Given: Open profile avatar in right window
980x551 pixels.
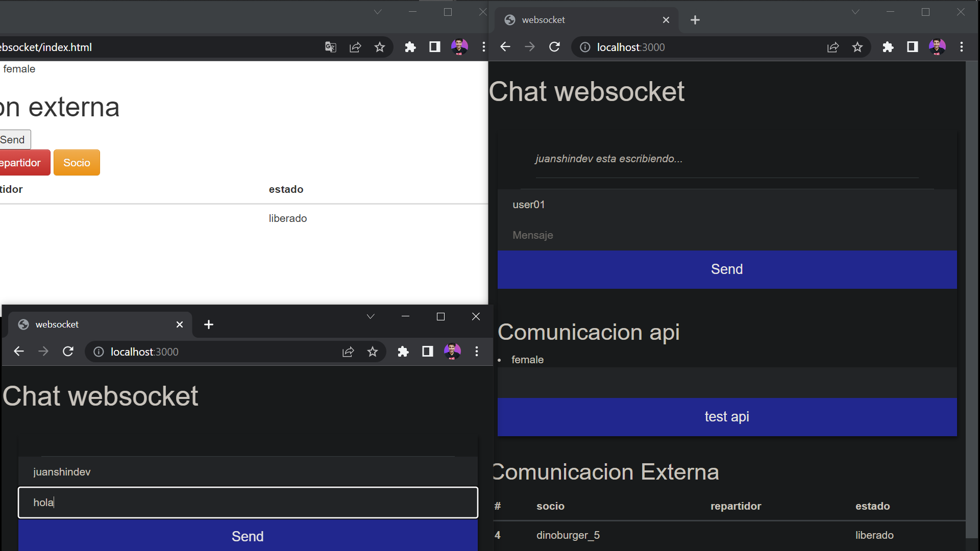Looking at the screenshot, I should pos(937,47).
